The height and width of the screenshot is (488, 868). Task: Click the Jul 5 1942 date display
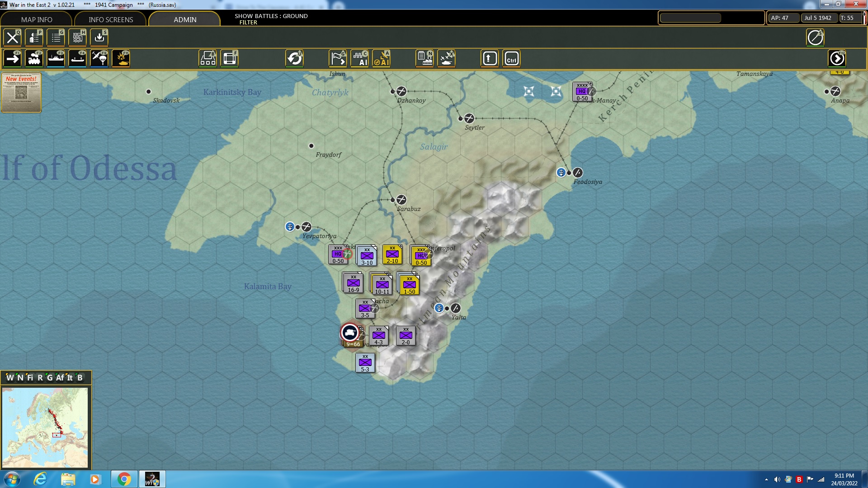(x=819, y=18)
